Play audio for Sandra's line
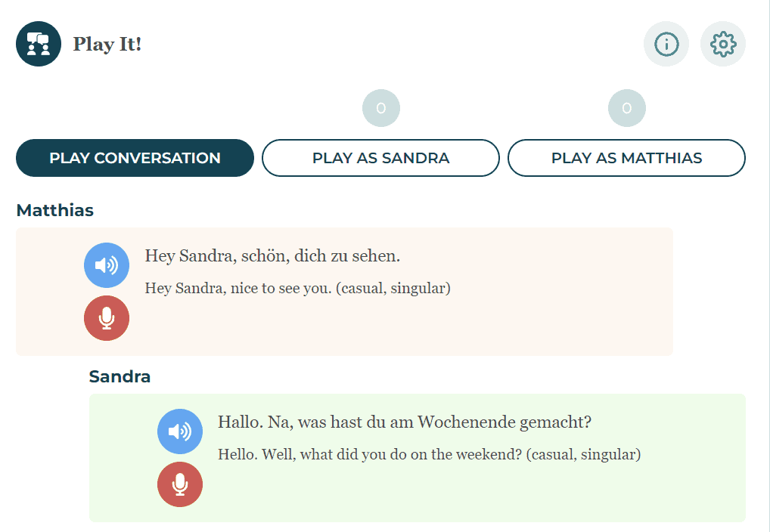Screen dimensions: 770x532 pyautogui.click(x=180, y=431)
